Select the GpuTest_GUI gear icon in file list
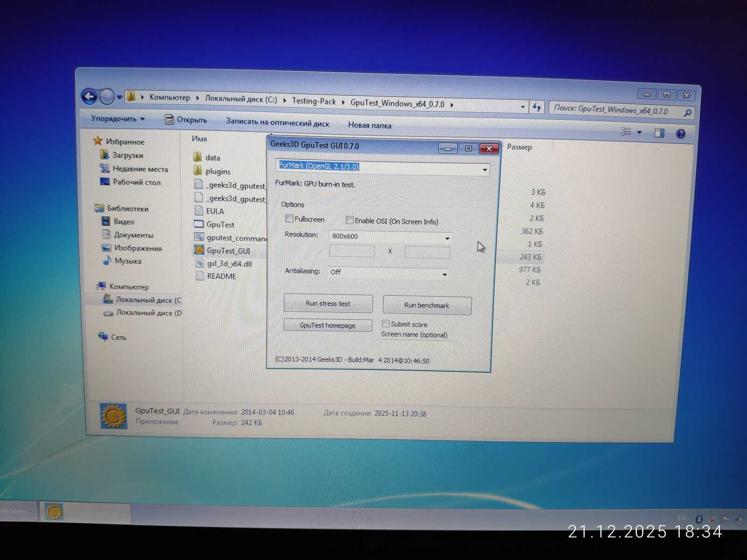747x560 pixels. click(x=199, y=250)
